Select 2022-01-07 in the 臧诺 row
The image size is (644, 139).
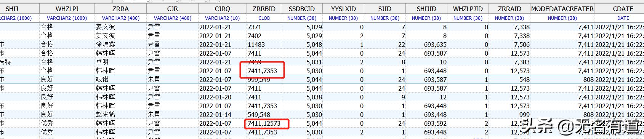[215, 80]
